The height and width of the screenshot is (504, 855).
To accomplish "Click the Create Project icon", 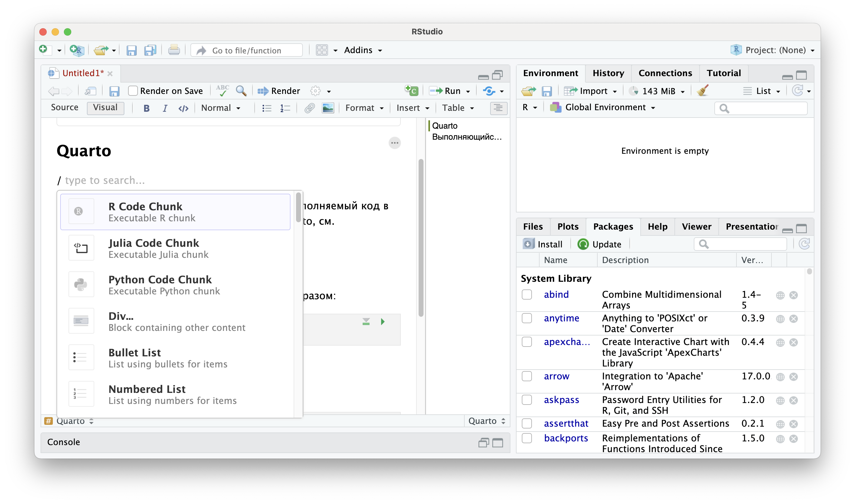I will [77, 50].
